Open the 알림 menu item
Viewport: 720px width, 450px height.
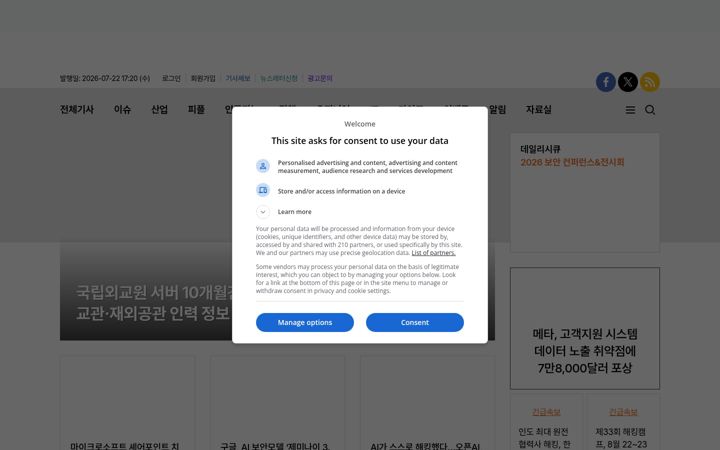click(x=497, y=110)
